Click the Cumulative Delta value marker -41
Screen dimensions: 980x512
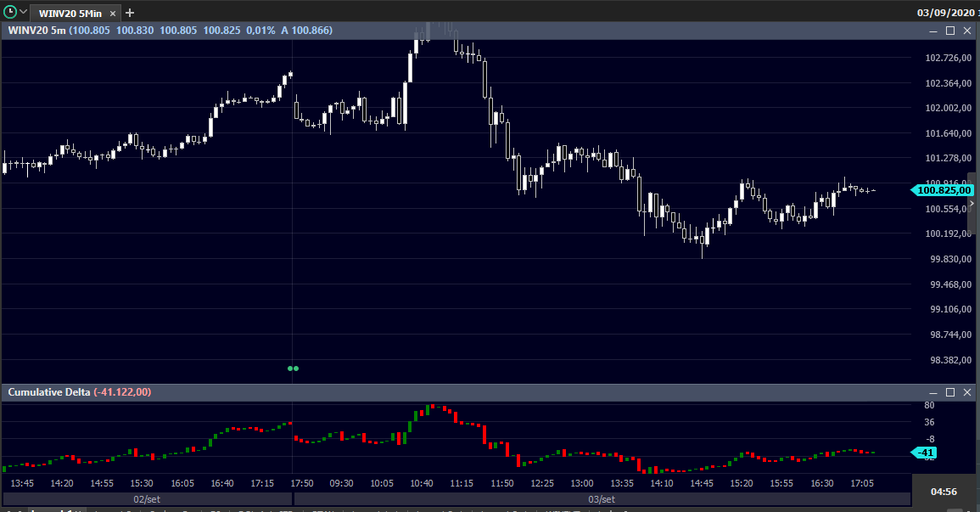[x=924, y=453]
